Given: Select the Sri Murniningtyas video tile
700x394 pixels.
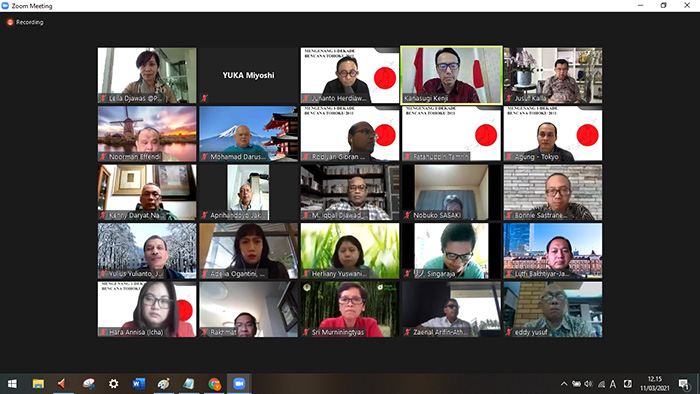Looking at the screenshot, I should (x=350, y=309).
